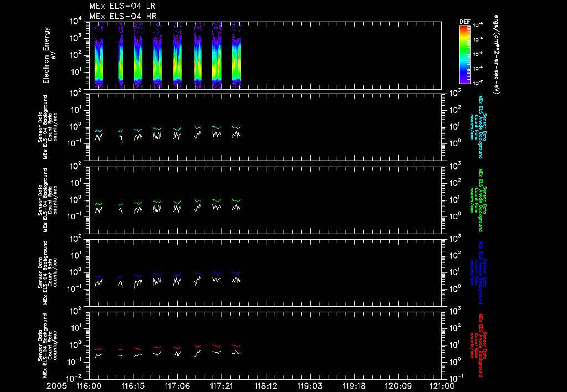Select the cyan anode background count rate label

tap(478, 127)
